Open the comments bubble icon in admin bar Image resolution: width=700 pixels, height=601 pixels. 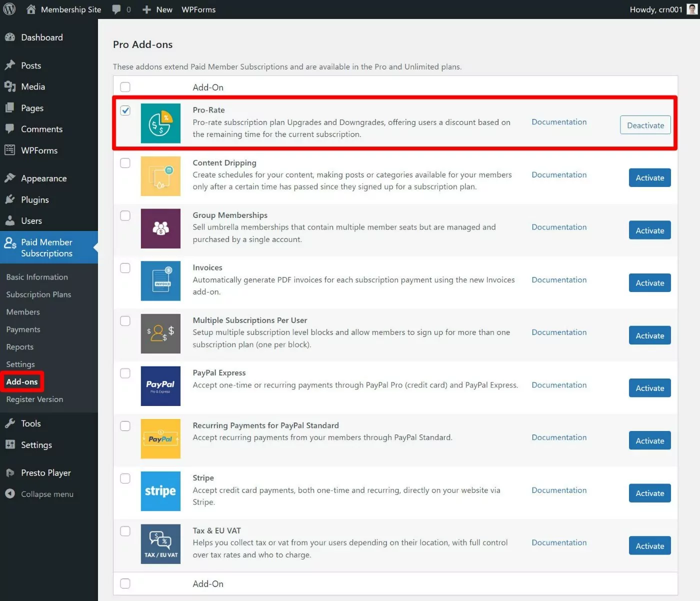tap(116, 9)
